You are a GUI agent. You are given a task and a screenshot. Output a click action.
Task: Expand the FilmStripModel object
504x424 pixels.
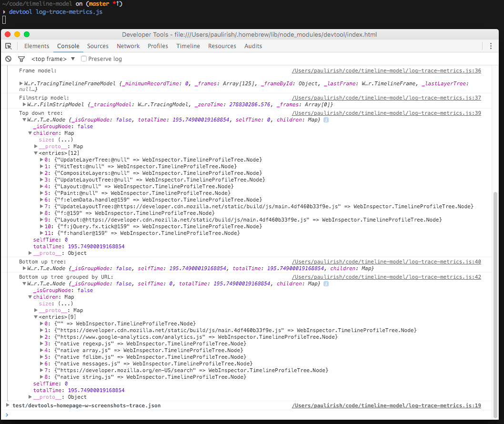tap(24, 104)
